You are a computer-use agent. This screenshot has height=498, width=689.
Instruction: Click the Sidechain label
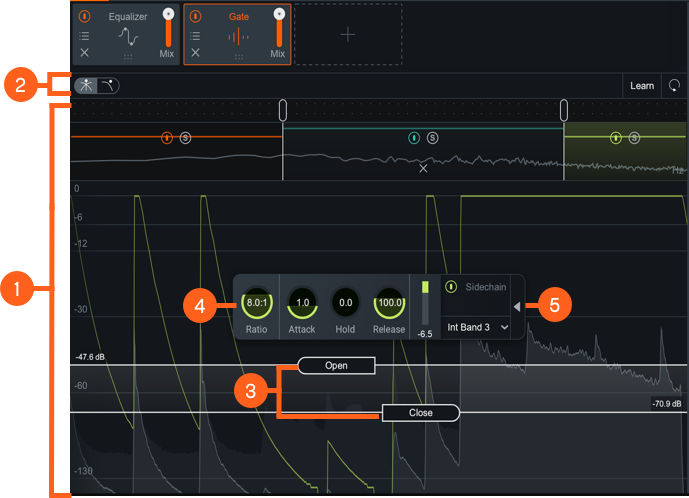(x=486, y=287)
